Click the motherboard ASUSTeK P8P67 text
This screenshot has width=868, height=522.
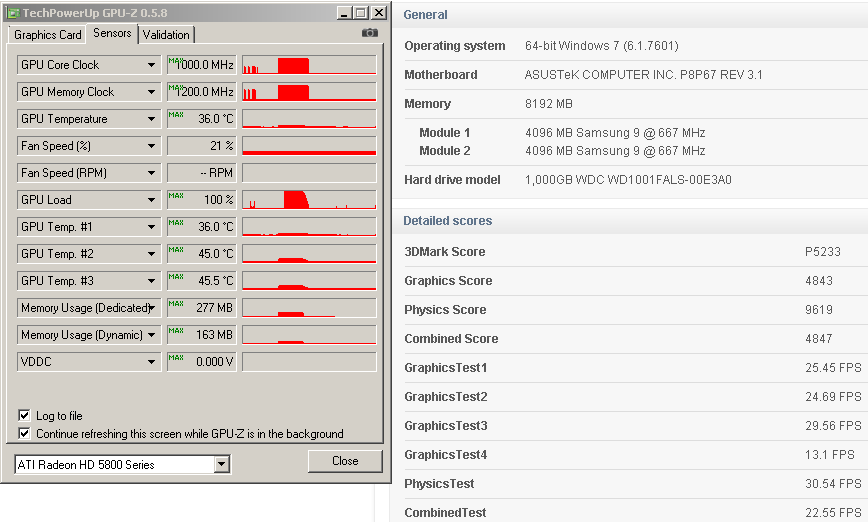[x=643, y=75]
